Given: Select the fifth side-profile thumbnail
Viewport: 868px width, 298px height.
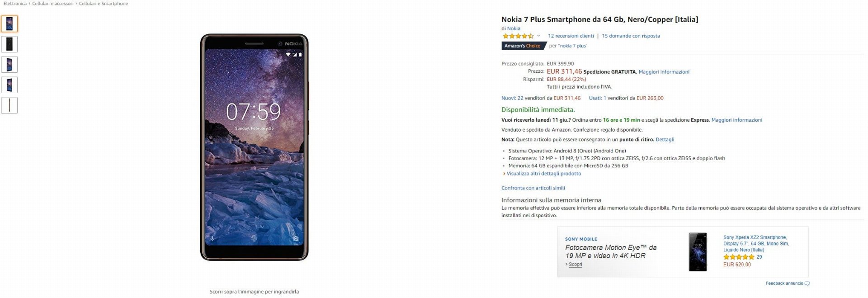Looking at the screenshot, I should [9, 105].
